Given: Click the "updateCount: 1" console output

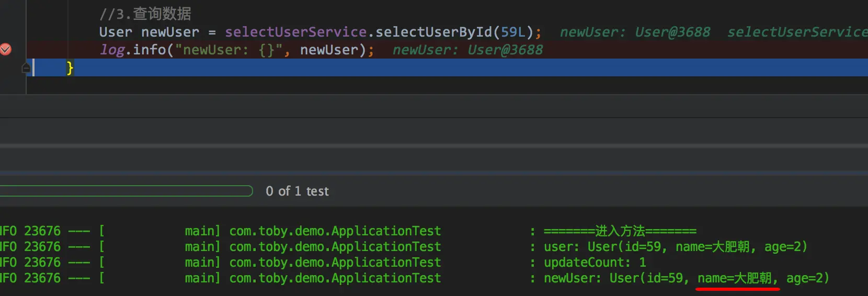Looking at the screenshot, I should click(595, 263).
